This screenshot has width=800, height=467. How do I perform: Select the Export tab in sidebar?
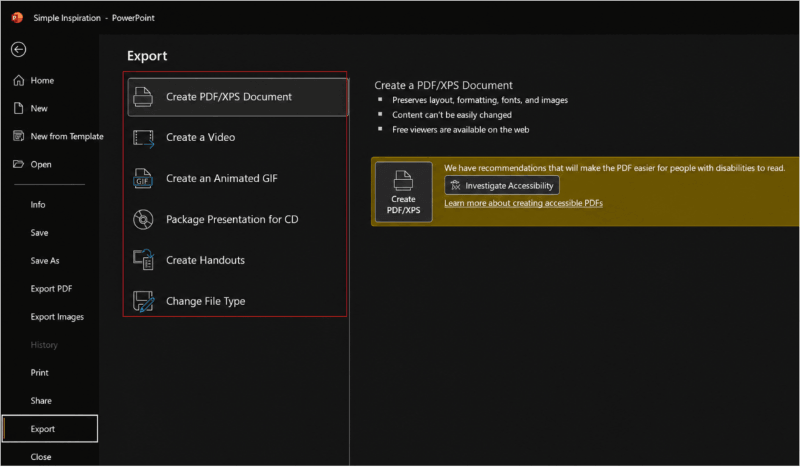pyautogui.click(x=50, y=429)
